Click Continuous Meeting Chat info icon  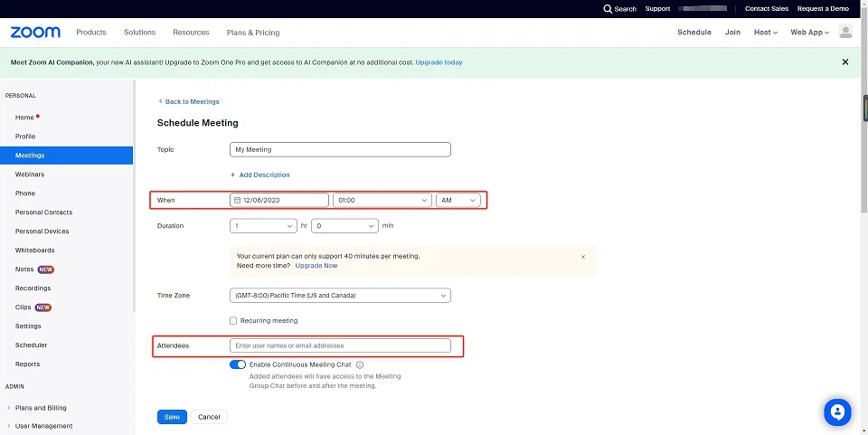coord(335,364)
